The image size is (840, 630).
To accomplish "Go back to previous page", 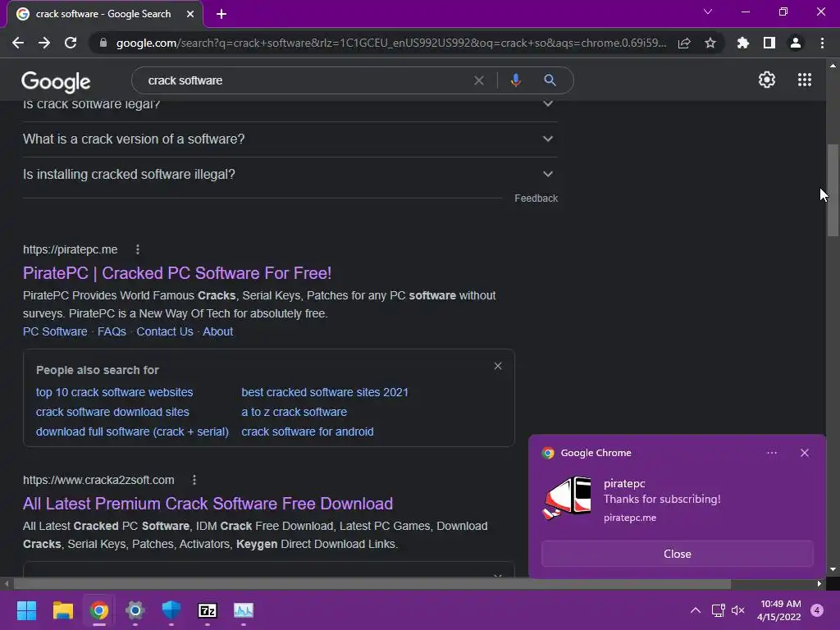I will [18, 43].
